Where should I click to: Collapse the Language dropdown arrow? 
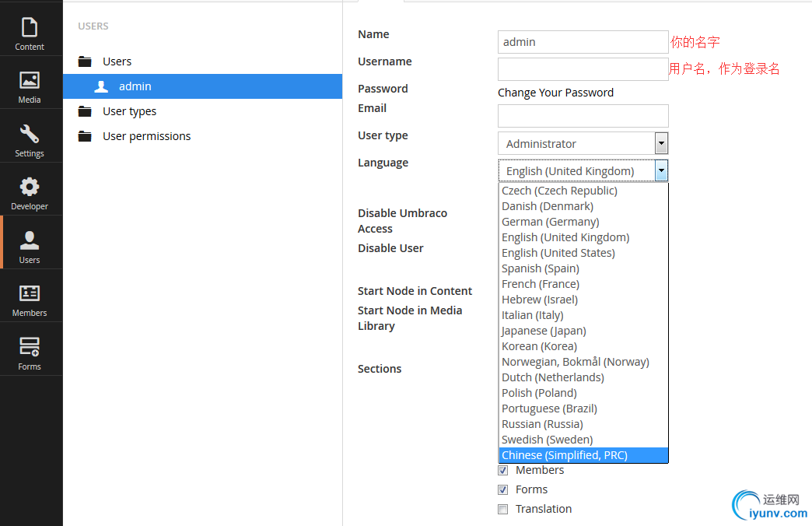(661, 170)
